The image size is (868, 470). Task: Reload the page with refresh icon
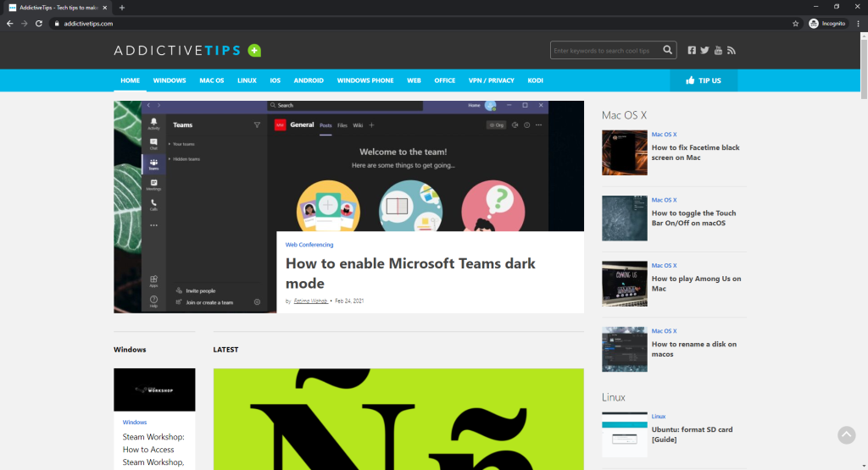pos(39,23)
